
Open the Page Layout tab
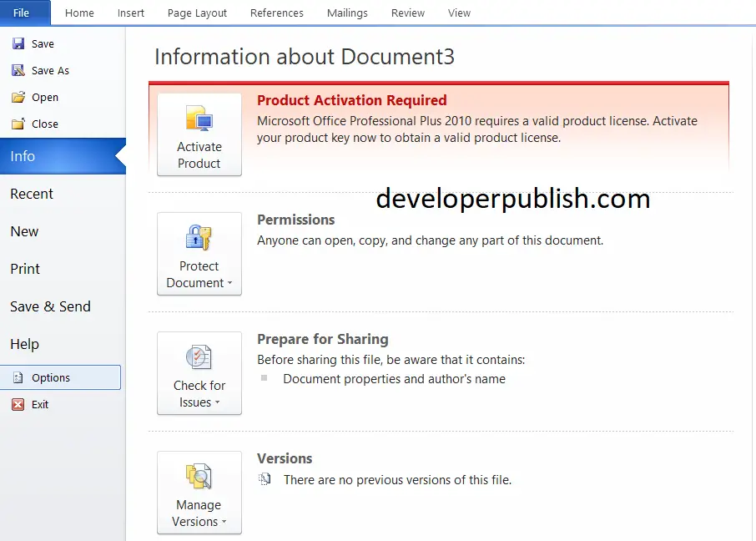pyautogui.click(x=197, y=13)
